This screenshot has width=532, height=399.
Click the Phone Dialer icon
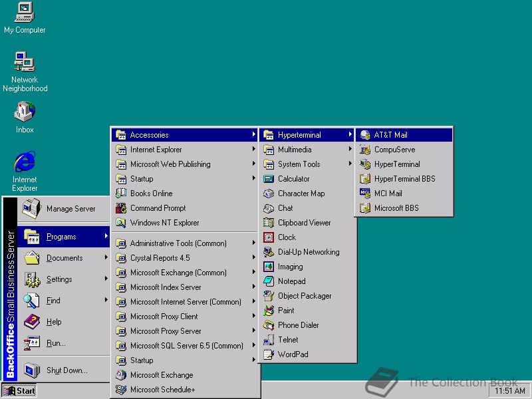tap(269, 325)
